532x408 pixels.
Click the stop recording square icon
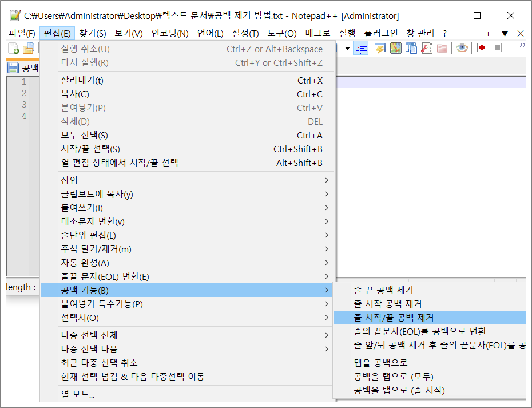click(x=497, y=48)
